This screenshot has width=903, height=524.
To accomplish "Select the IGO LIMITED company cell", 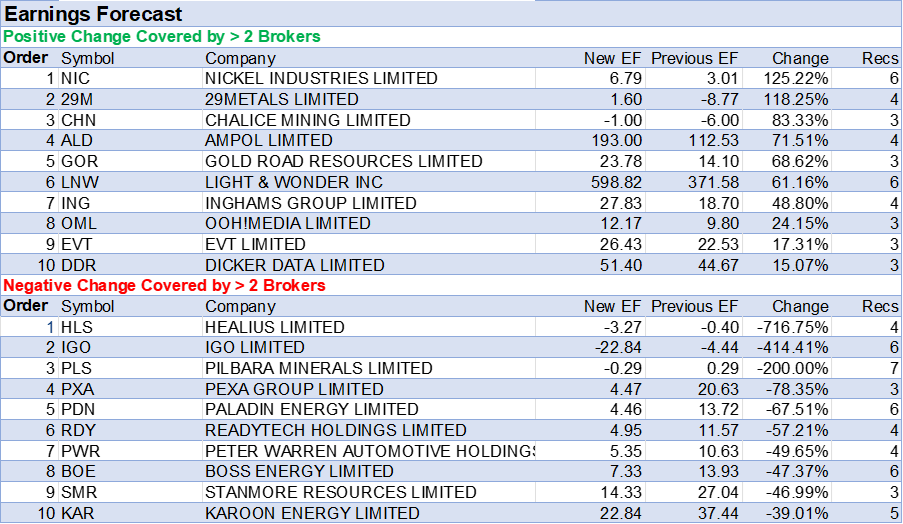I will coord(254,348).
